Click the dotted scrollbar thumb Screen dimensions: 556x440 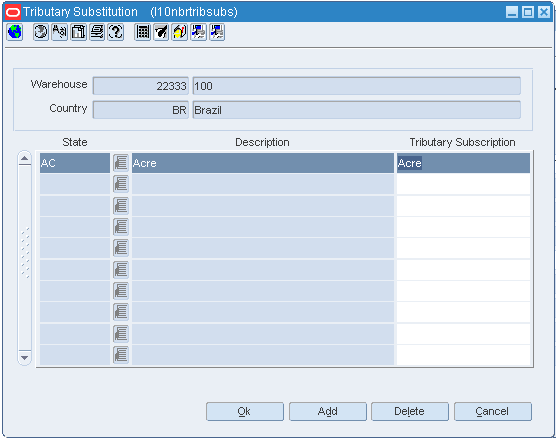click(25, 252)
